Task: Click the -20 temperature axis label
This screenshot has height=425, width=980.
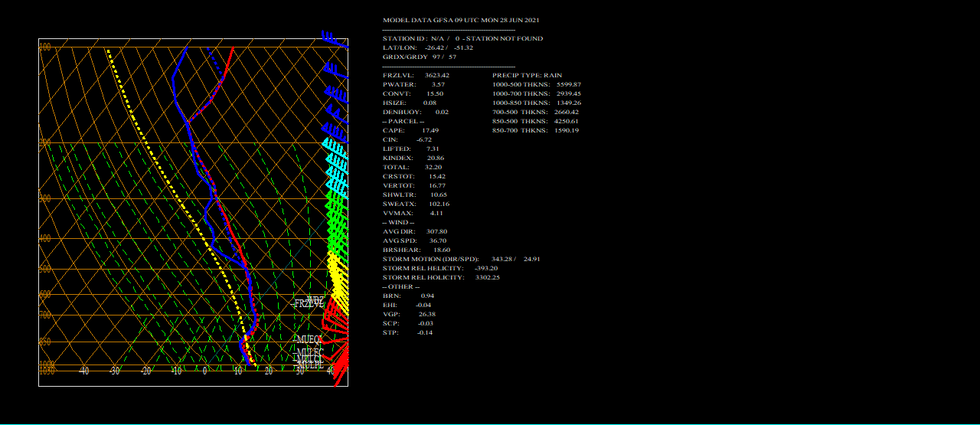Action: (145, 371)
